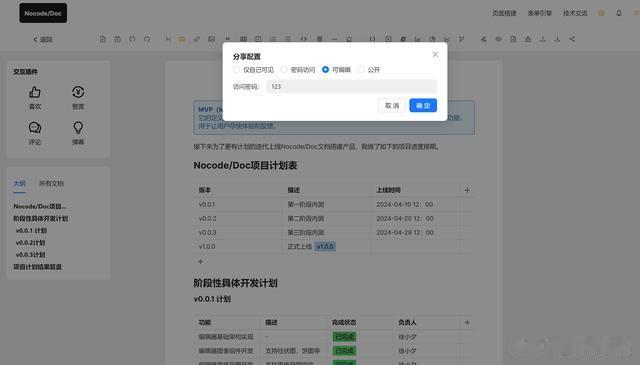Click the redo arrow in the toolbar
The height and width of the screenshot is (365, 640).
(x=147, y=39)
